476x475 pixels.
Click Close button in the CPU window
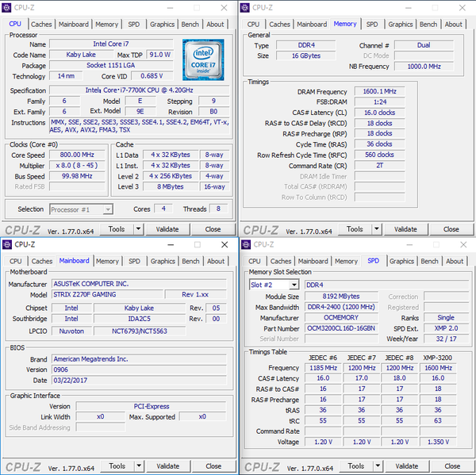point(213,229)
